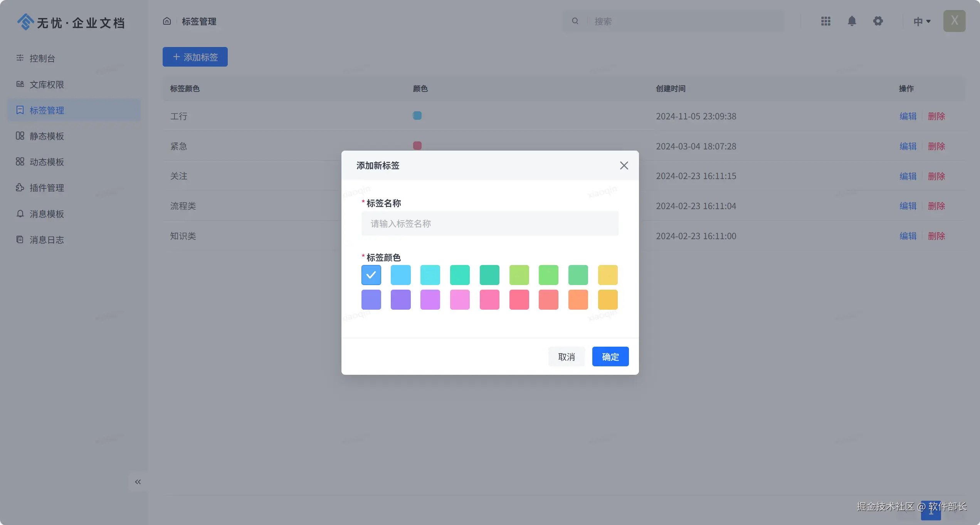
Task: Focus the 标签名称 input field
Action: click(x=490, y=224)
